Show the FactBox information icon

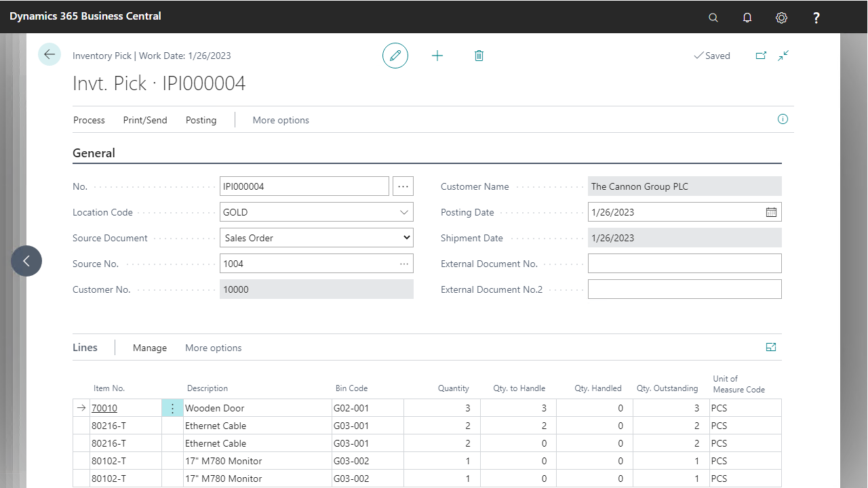coord(783,119)
